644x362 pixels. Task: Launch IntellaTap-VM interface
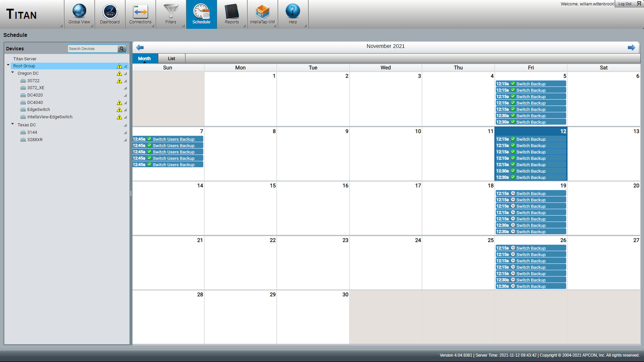262,14
